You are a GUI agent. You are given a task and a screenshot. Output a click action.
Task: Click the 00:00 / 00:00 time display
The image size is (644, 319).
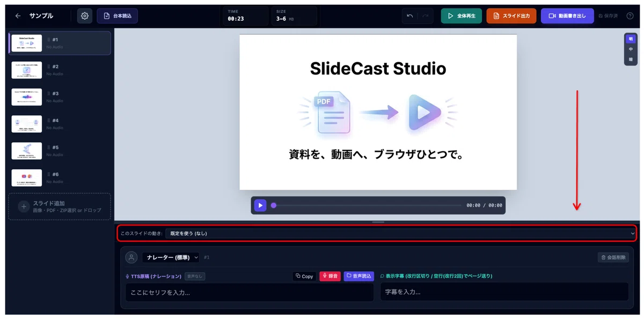[484, 205]
